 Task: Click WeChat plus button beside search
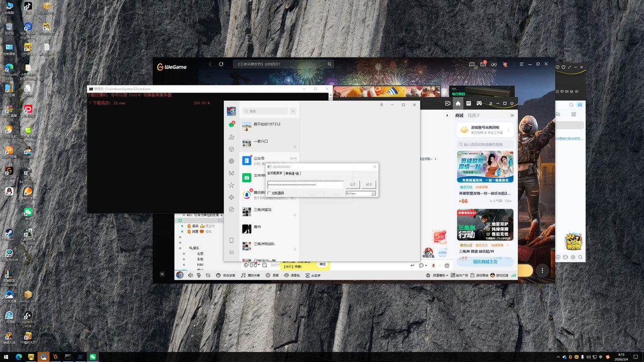point(293,111)
